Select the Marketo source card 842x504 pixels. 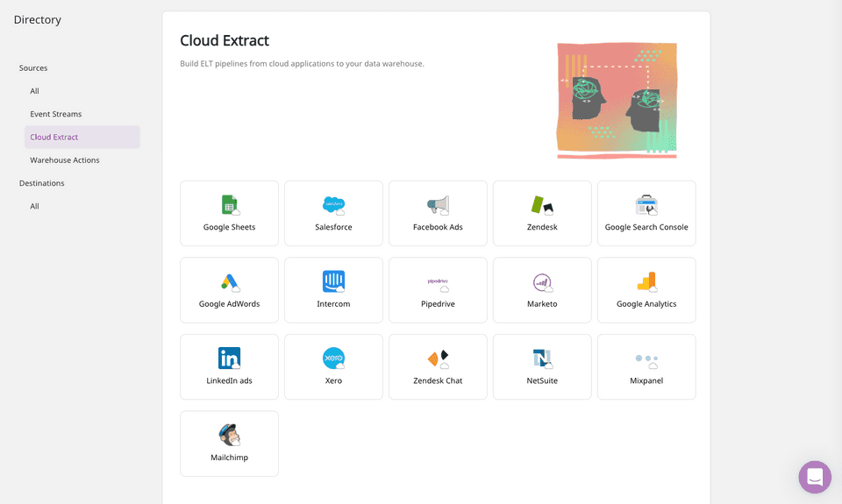tap(542, 290)
